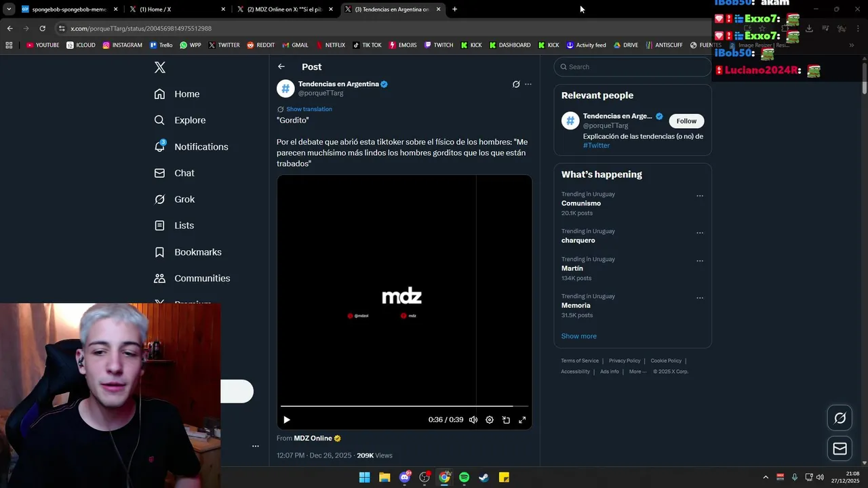The height and width of the screenshot is (488, 868).
Task: Open Spotify from taskbar
Action: tap(464, 477)
